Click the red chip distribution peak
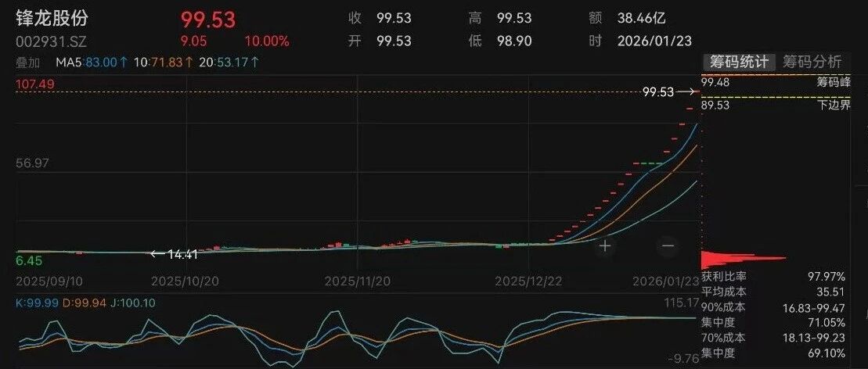Image resolution: width=868 pixels, height=369 pixels. coord(743,258)
